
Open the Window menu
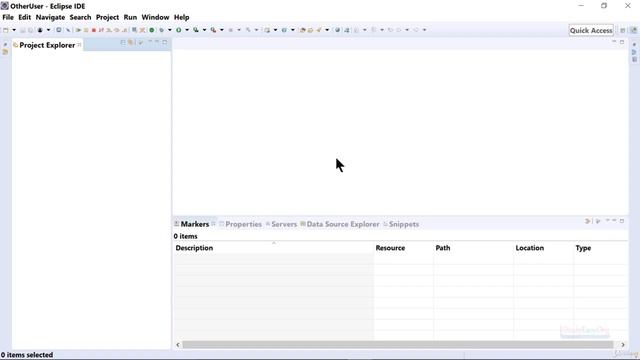pos(155,17)
